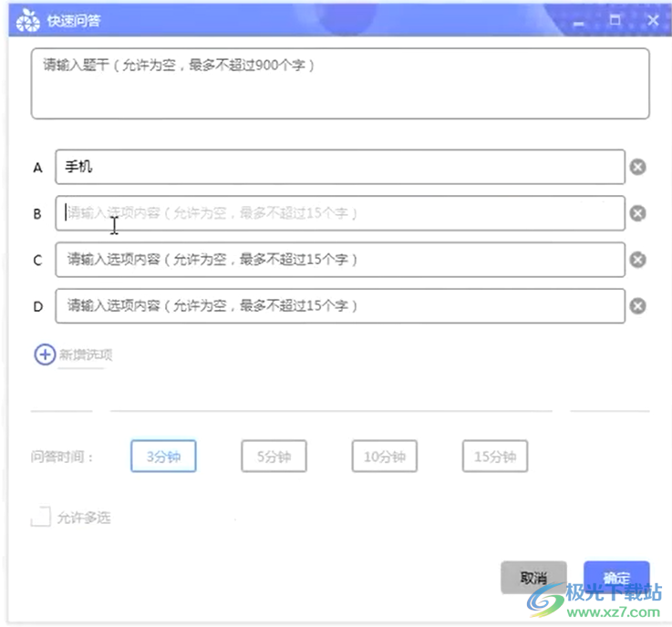Select 10分钟 answer time

coord(385,456)
